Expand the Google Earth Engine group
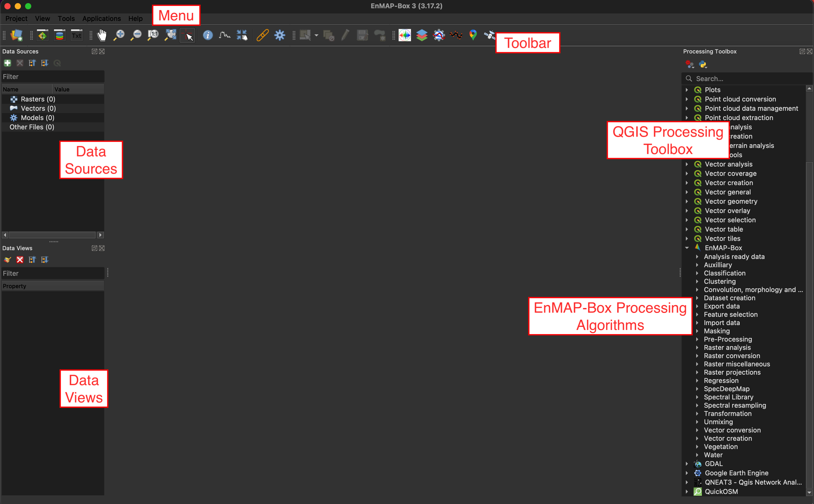Viewport: 814px width, 504px height. (x=687, y=473)
